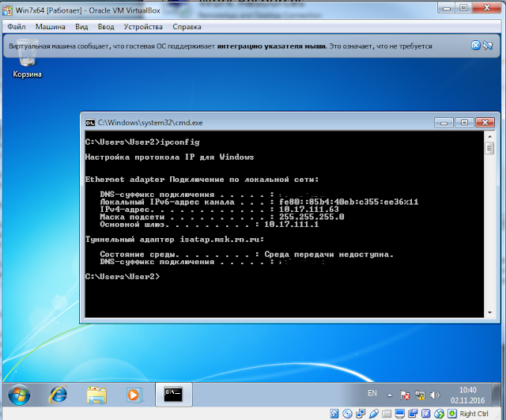Viewport: 506px width, 420px height.
Task: Click the optical disk status icon
Action: (347, 414)
